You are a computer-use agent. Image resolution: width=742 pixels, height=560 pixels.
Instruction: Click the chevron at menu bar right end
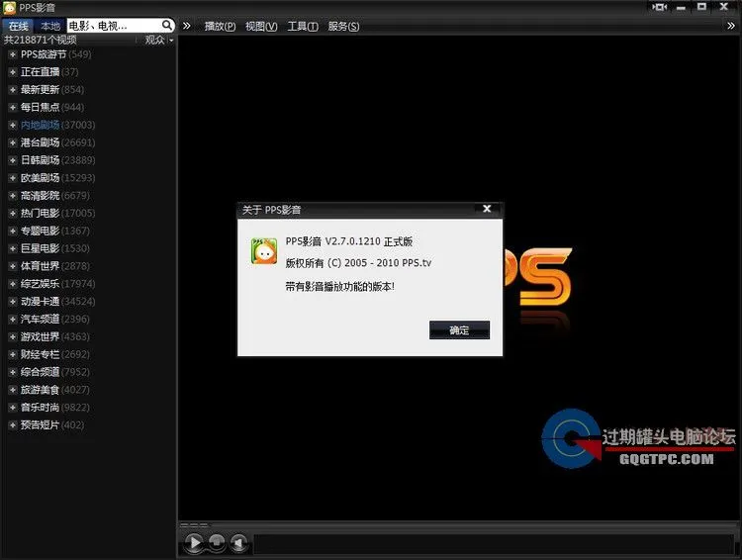(x=731, y=26)
